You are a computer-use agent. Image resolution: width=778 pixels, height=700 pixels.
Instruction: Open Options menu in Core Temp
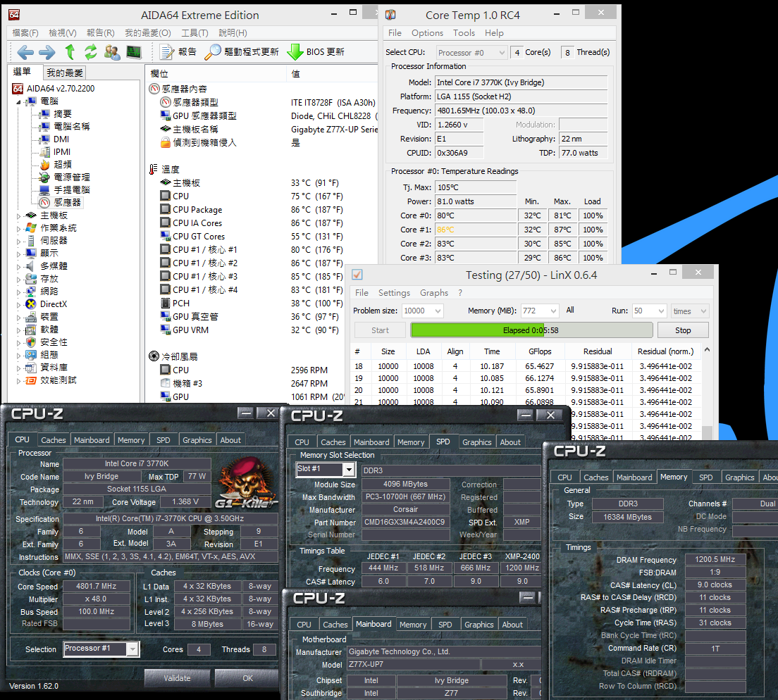427,32
